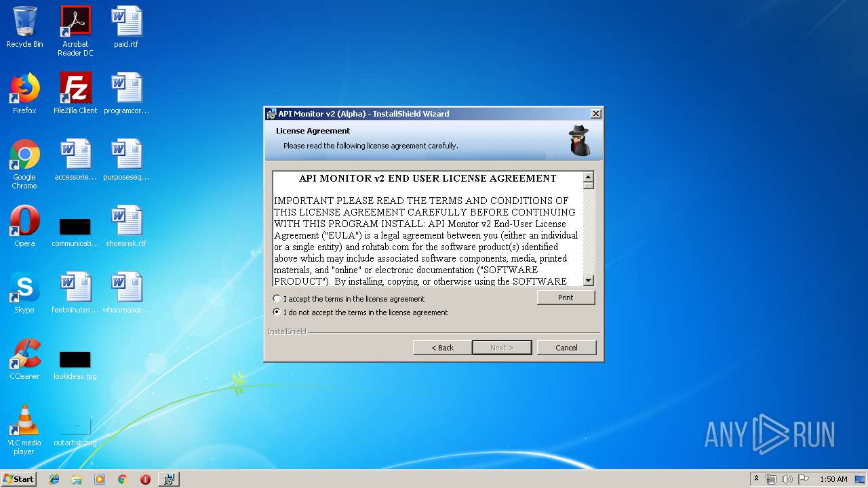Open the Recycle Bin desktop icon
This screenshot has height=488, width=868.
coord(24,27)
